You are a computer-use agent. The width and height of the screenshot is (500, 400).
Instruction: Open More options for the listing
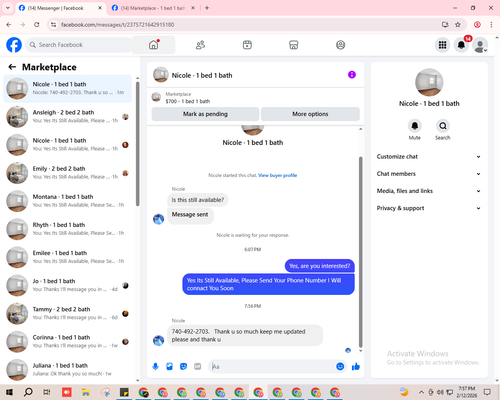tap(310, 114)
